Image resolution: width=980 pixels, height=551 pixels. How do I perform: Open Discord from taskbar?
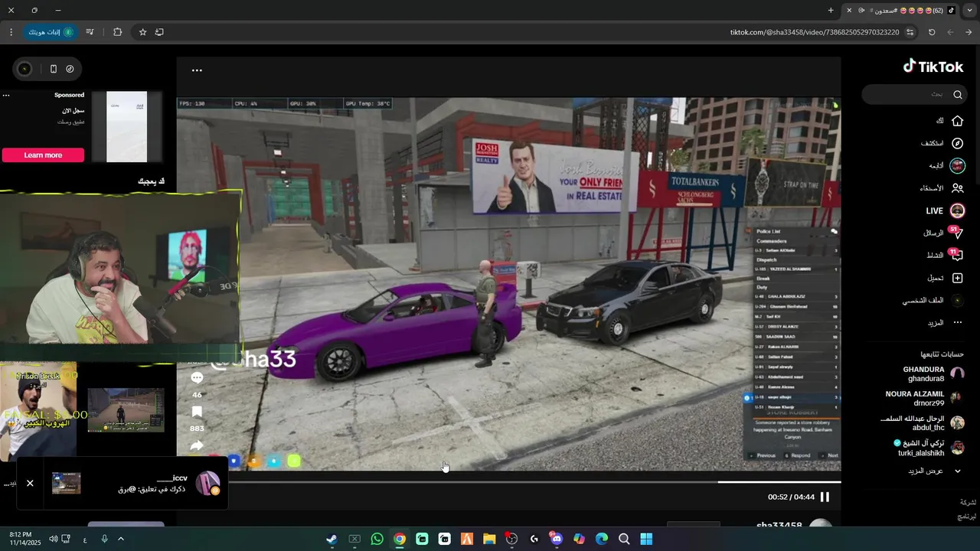point(557,539)
